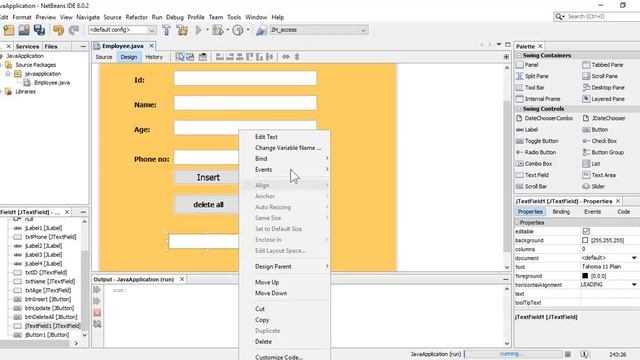
Task: Click the Debug Project toolbar icon
Action: tap(218, 30)
